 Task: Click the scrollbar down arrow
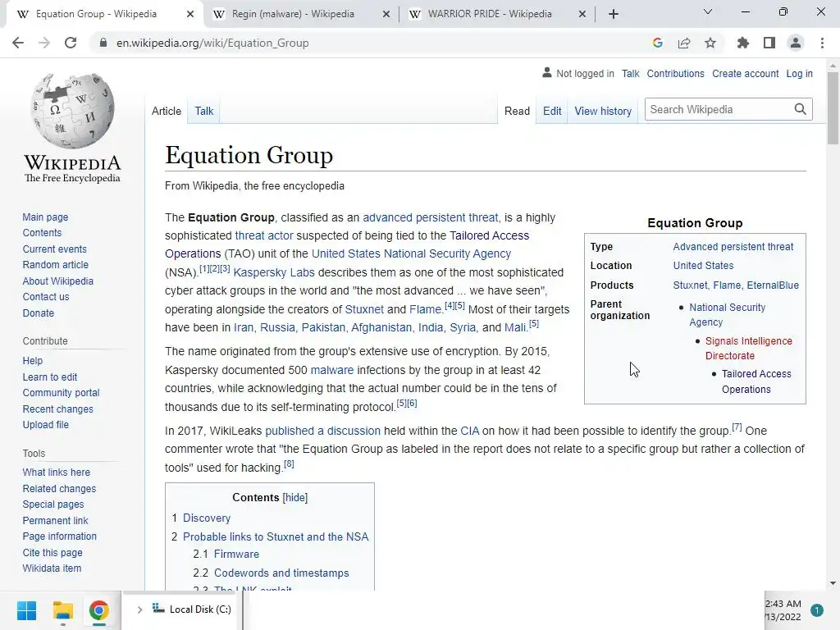pyautogui.click(x=833, y=583)
